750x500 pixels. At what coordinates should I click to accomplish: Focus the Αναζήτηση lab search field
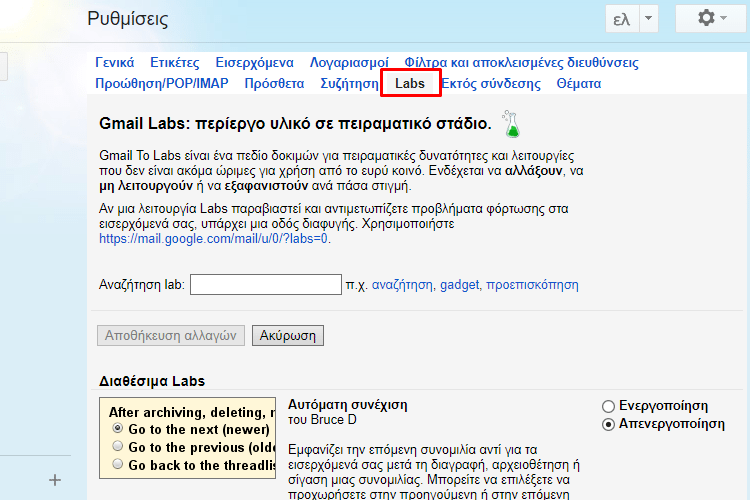click(266, 285)
